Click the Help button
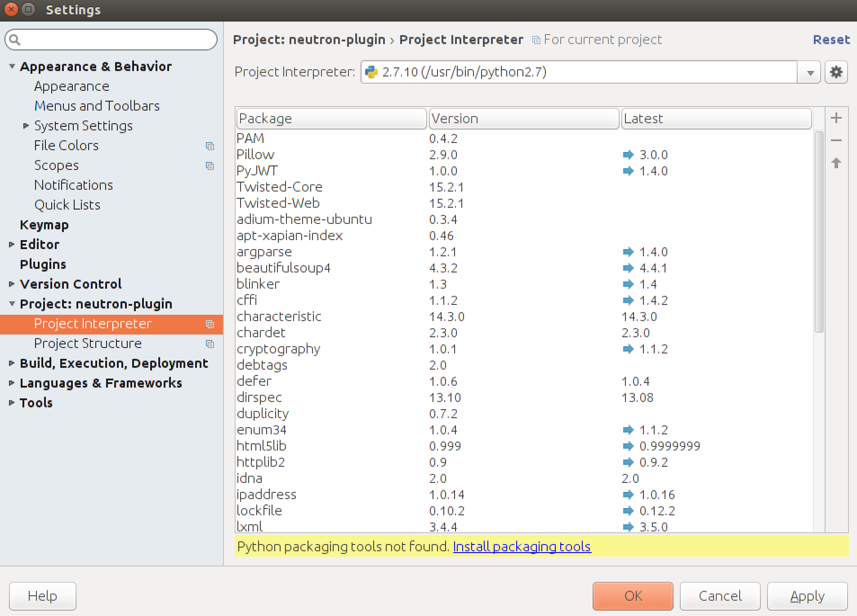Screen dimensions: 857x616 tap(43, 596)
